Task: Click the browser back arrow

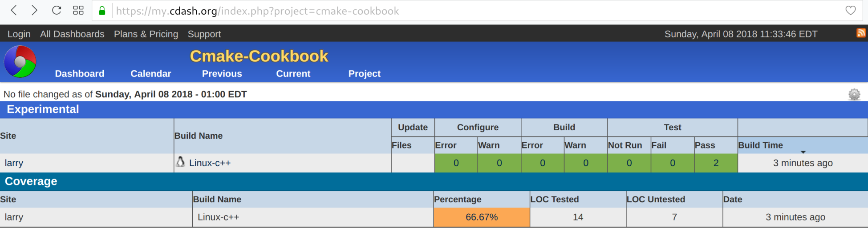Action: 14,11
